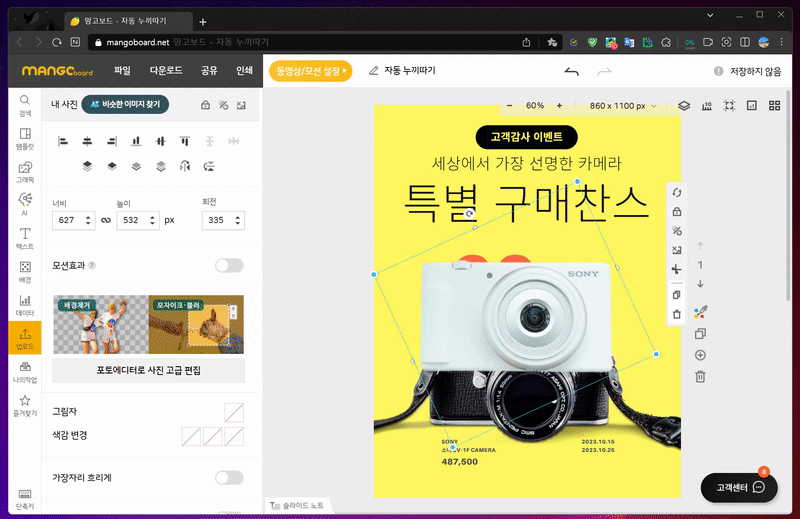800x519 pixels.
Task: Click the undo arrow
Action: 571,71
